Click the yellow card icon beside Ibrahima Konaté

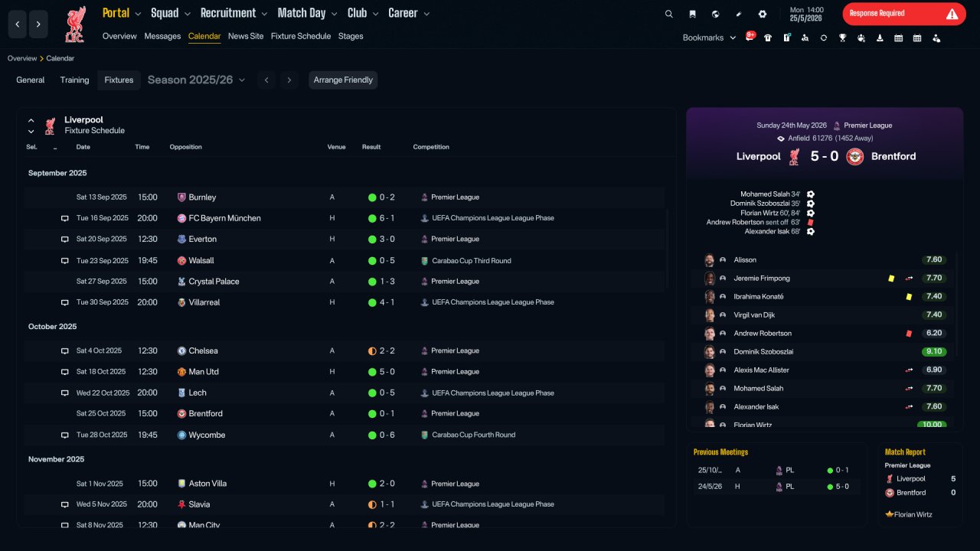(909, 297)
